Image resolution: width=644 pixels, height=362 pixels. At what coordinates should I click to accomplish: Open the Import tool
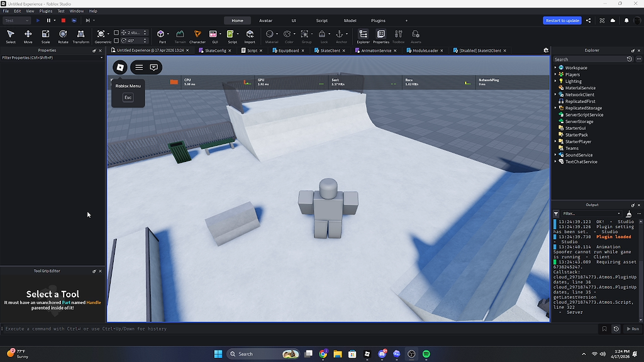250,36
